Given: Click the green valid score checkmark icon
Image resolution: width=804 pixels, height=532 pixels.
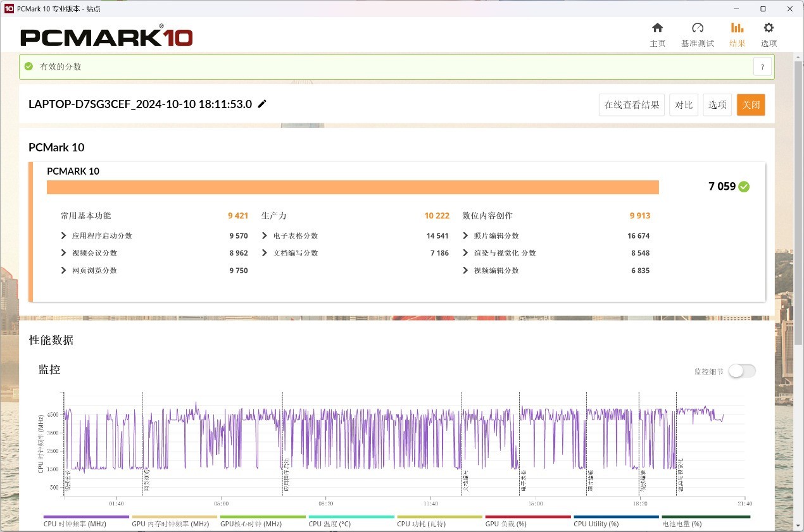Looking at the screenshot, I should click(x=28, y=66).
